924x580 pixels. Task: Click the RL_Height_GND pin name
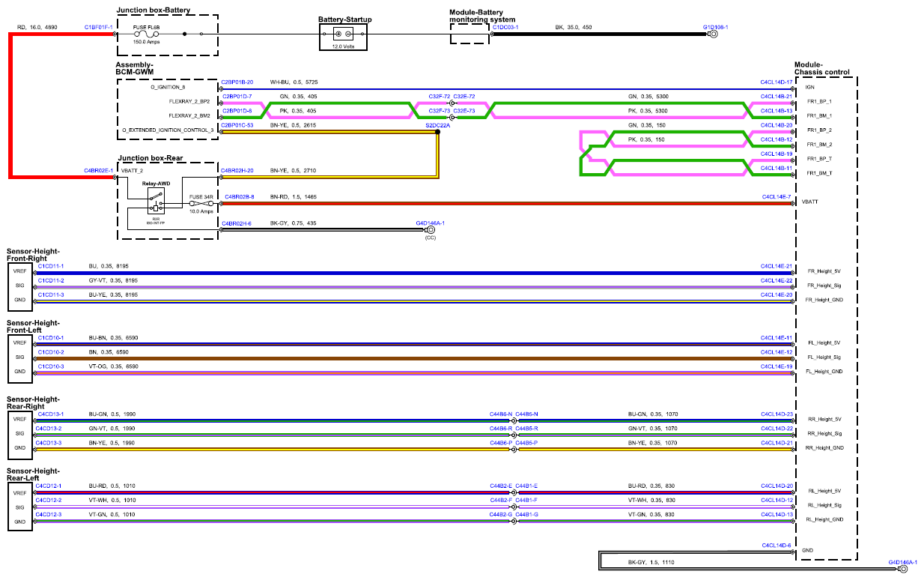(x=824, y=519)
